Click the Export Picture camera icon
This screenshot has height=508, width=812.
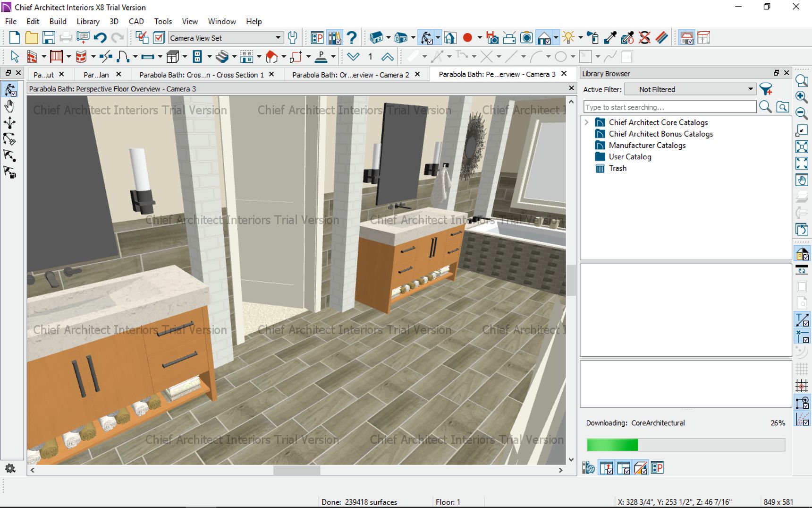[526, 38]
